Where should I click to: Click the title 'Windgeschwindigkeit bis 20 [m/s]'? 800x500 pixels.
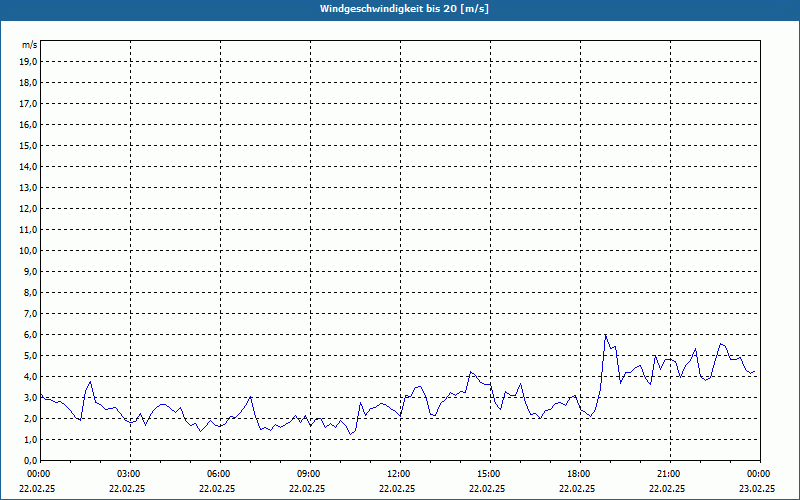point(404,9)
